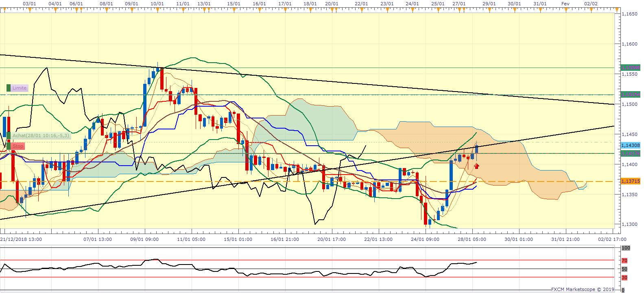Click the 28/01 05:00 time label
This screenshot has height=293, width=644.
[x=472, y=239]
